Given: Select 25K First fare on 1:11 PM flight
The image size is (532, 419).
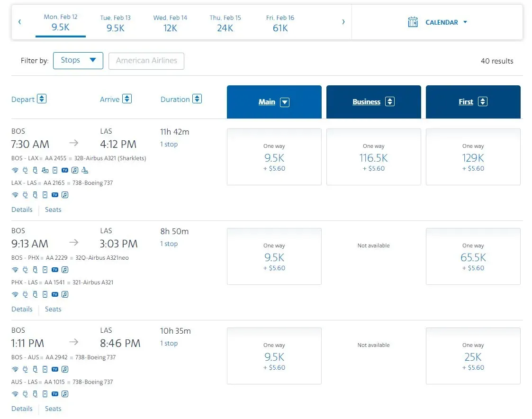Looking at the screenshot, I should tap(473, 356).
